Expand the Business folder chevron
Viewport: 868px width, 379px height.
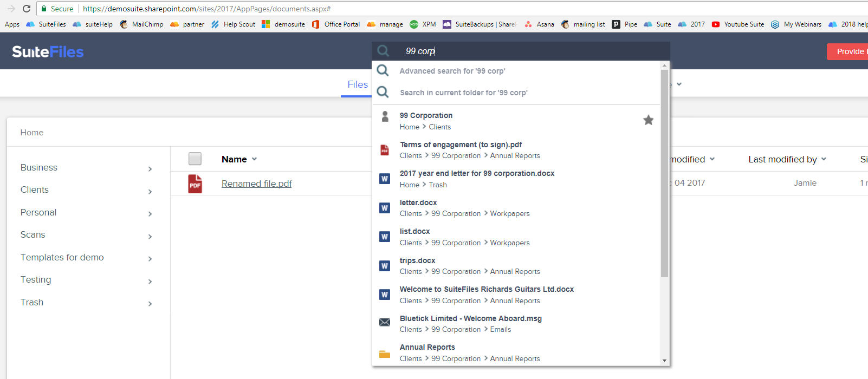pos(150,169)
